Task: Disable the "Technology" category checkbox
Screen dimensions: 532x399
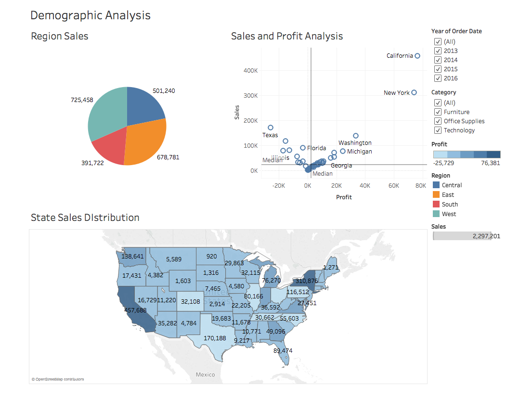Action: pos(438,130)
